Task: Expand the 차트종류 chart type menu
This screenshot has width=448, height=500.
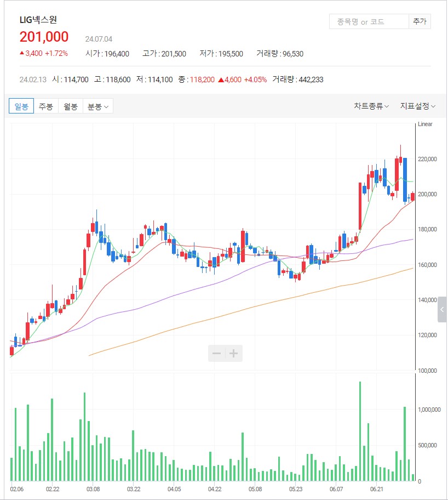Action: point(371,106)
